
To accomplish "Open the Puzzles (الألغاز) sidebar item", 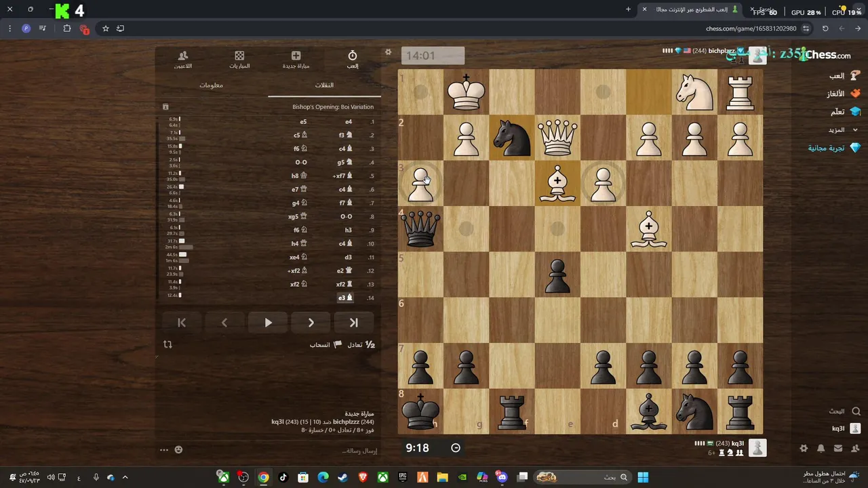I will [x=843, y=94].
